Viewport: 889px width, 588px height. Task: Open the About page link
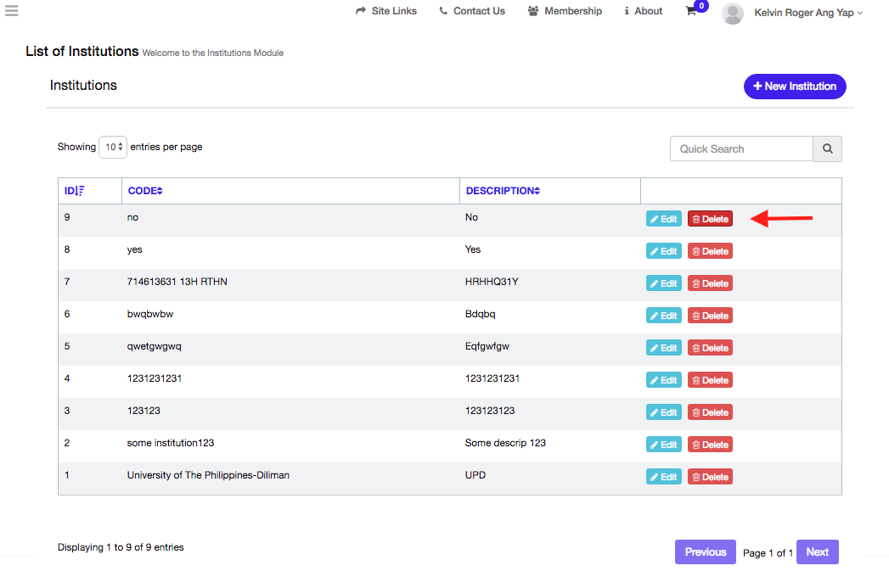[643, 11]
